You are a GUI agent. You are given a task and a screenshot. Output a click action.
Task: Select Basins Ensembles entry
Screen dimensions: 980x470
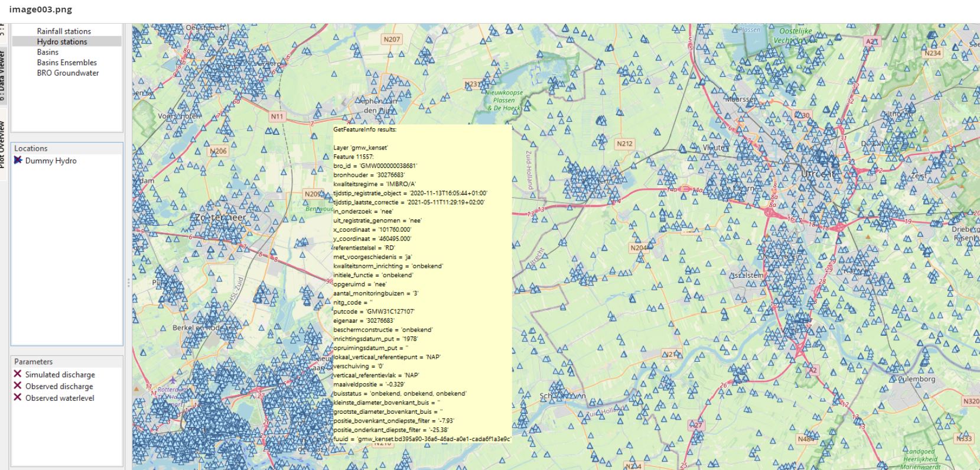(67, 63)
